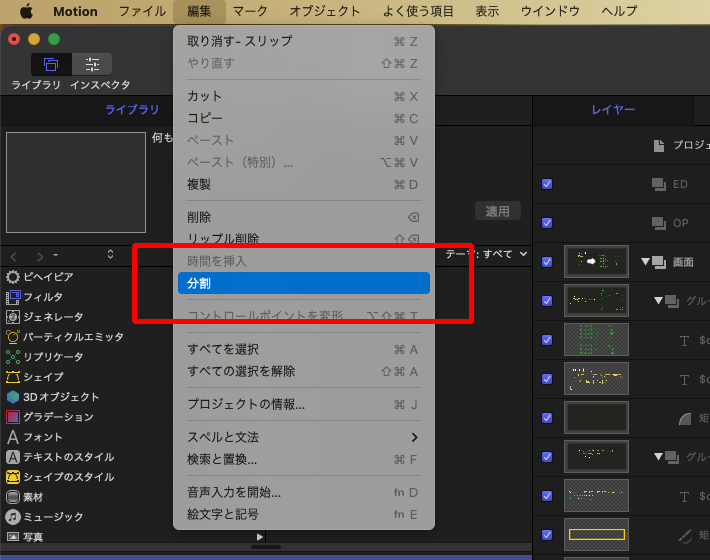Select the フィルタ category icon
710x560 pixels.
[13, 297]
